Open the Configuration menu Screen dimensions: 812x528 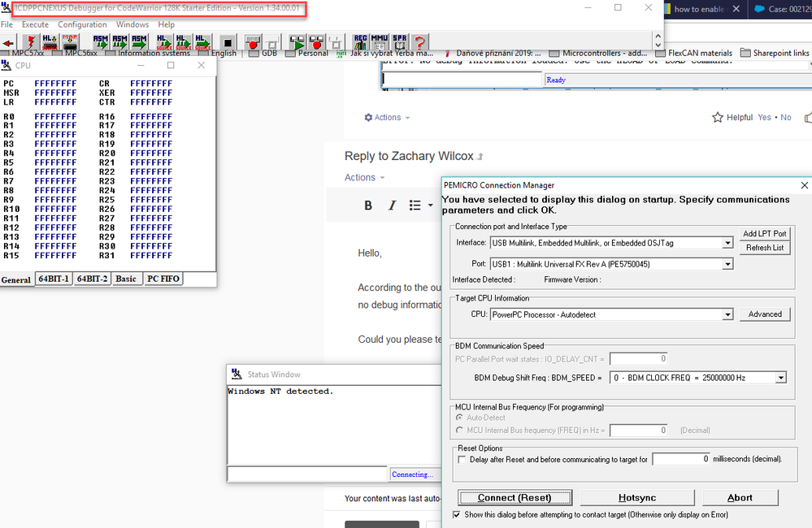[x=82, y=24]
